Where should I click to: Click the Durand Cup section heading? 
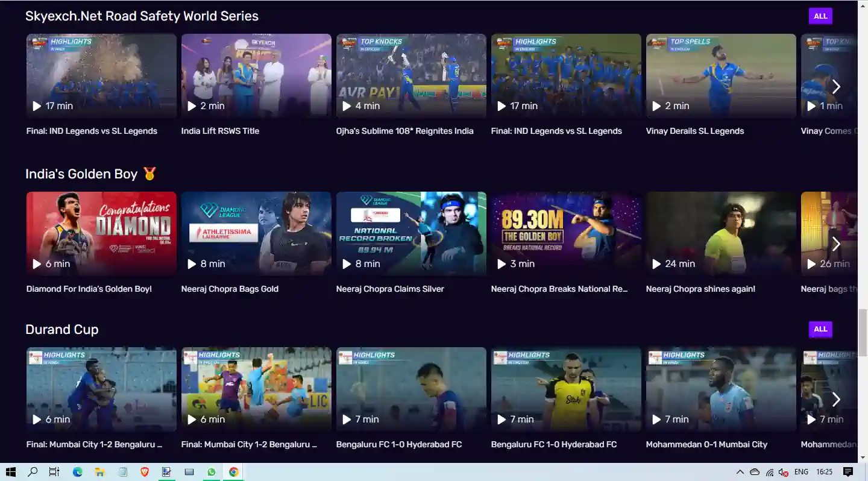pos(61,330)
